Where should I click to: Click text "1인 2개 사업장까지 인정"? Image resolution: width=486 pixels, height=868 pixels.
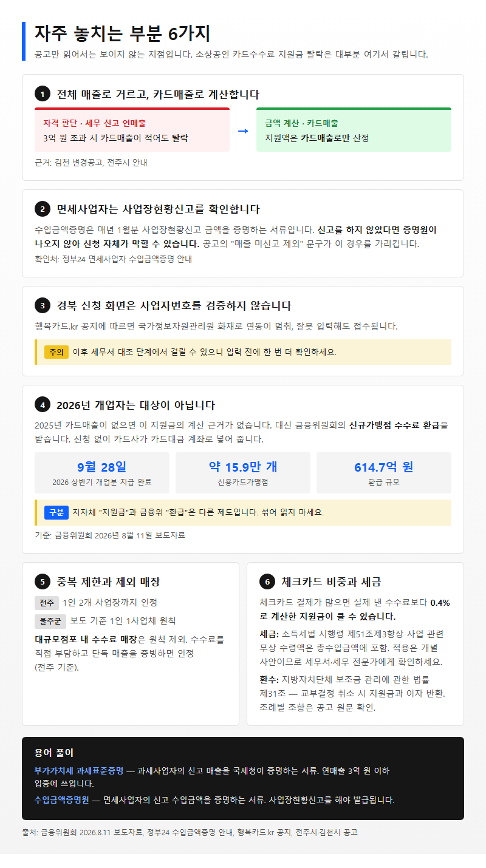(110, 603)
